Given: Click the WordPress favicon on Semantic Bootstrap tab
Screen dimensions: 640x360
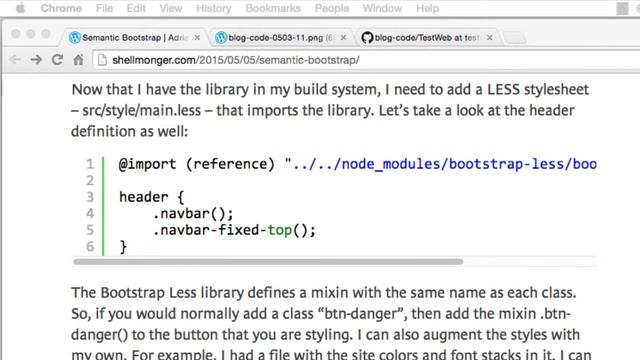Looking at the screenshot, I should pos(75,38).
